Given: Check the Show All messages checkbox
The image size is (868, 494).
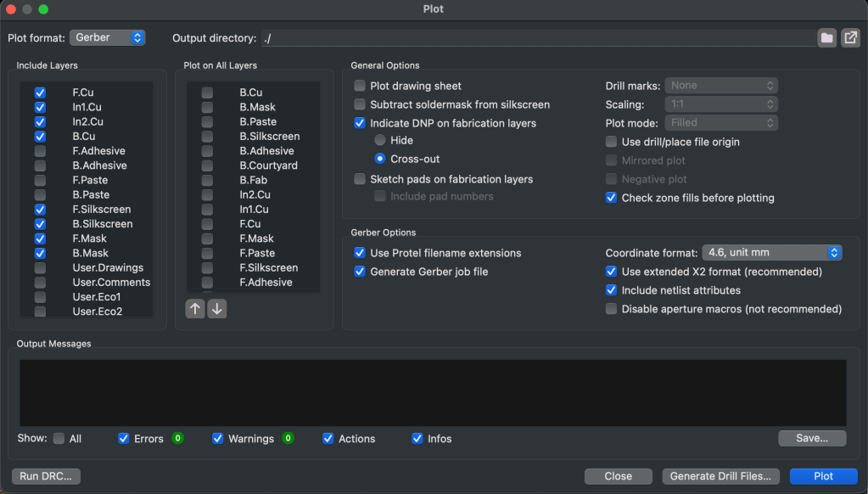Looking at the screenshot, I should point(59,439).
